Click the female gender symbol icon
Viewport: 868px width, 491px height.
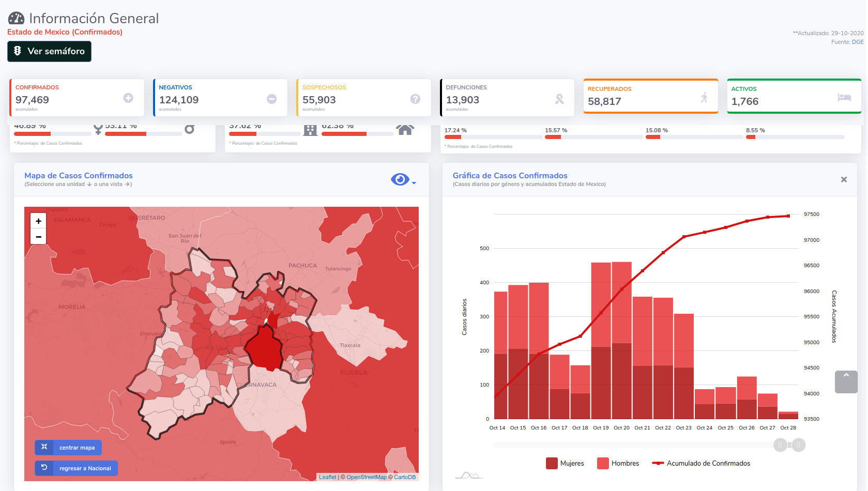[x=98, y=130]
